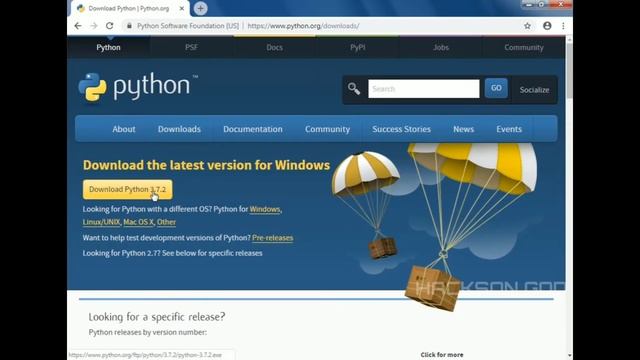Click the scrollbar down arrow

pyautogui.click(x=569, y=356)
